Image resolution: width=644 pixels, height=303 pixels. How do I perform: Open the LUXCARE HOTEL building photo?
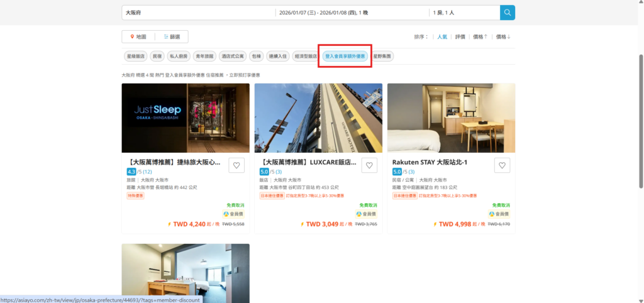click(318, 118)
